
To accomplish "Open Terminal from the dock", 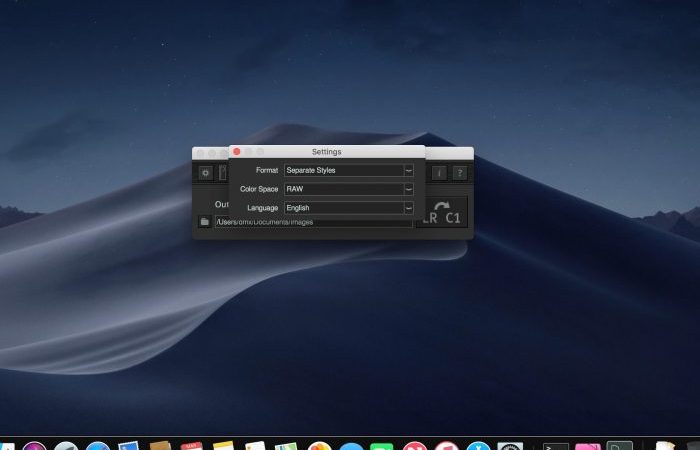I will [556, 446].
